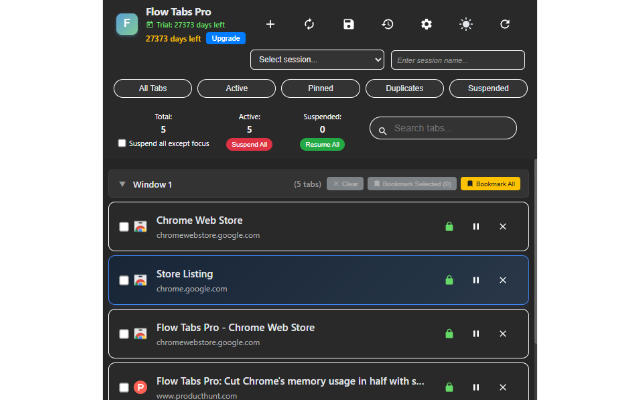Open session history via the clock icon

coord(387,24)
